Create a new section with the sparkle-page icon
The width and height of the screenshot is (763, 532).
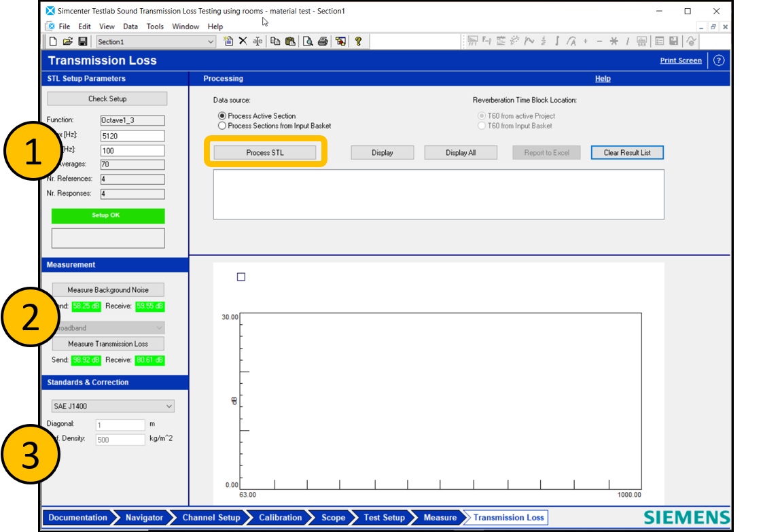coord(228,41)
